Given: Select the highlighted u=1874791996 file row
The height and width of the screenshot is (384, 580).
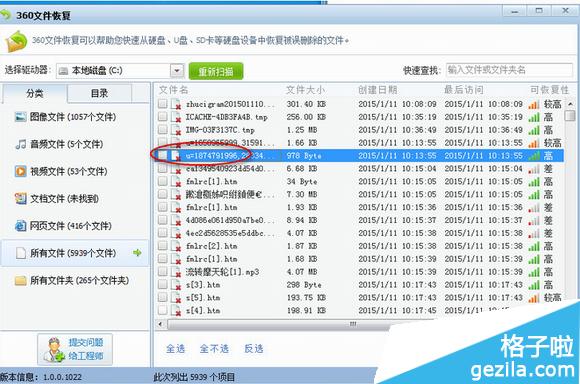Looking at the screenshot, I should point(359,156).
